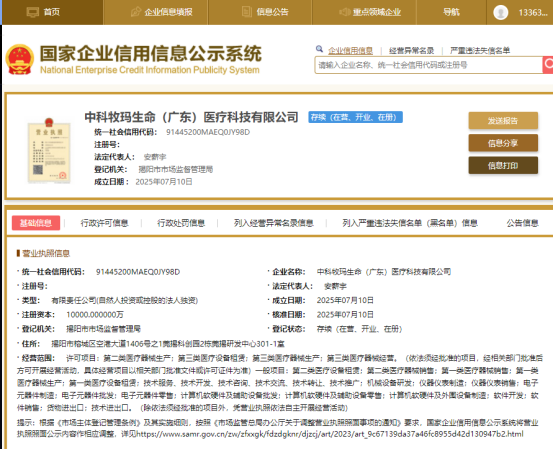This screenshot has width=558, height=455.
Task: Click National Enterprise Credit Information Publicity System subtitle
Action: point(149,70)
